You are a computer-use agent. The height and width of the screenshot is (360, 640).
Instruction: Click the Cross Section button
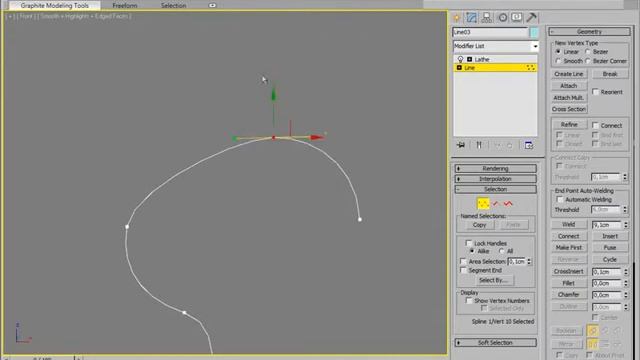pos(569,109)
